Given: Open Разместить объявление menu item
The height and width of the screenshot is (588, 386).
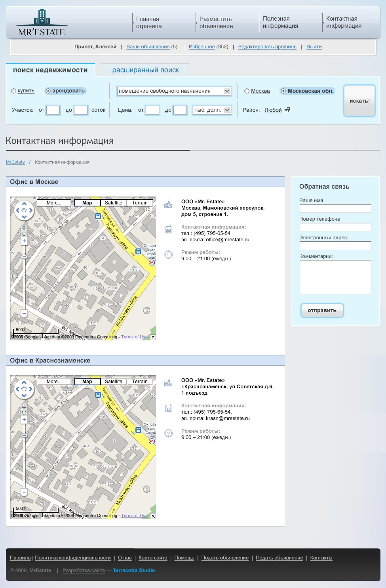Looking at the screenshot, I should point(216,22).
